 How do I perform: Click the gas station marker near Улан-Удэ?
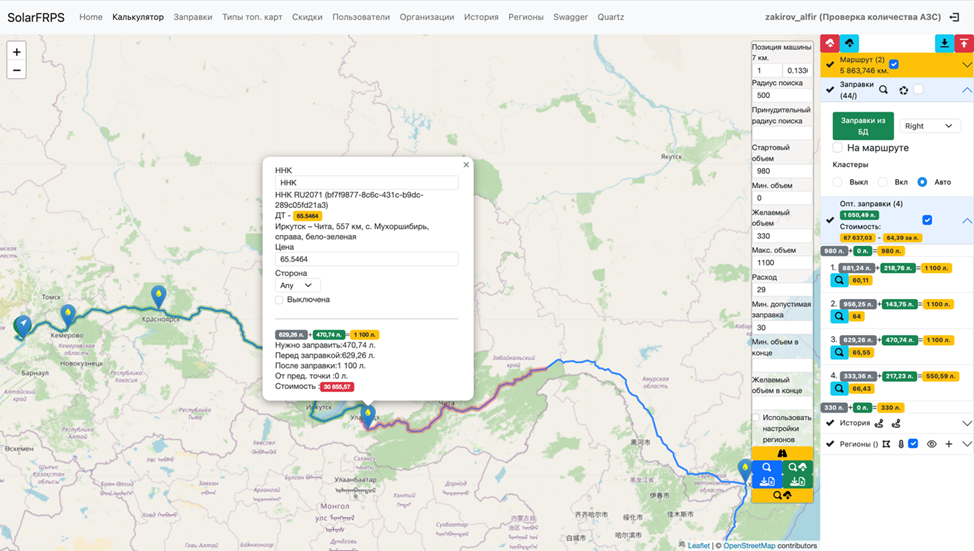(368, 416)
